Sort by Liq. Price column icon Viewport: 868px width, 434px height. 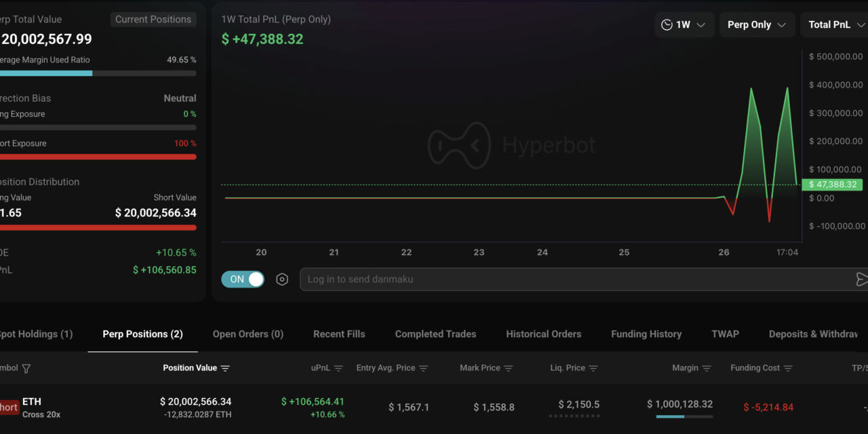tap(593, 368)
